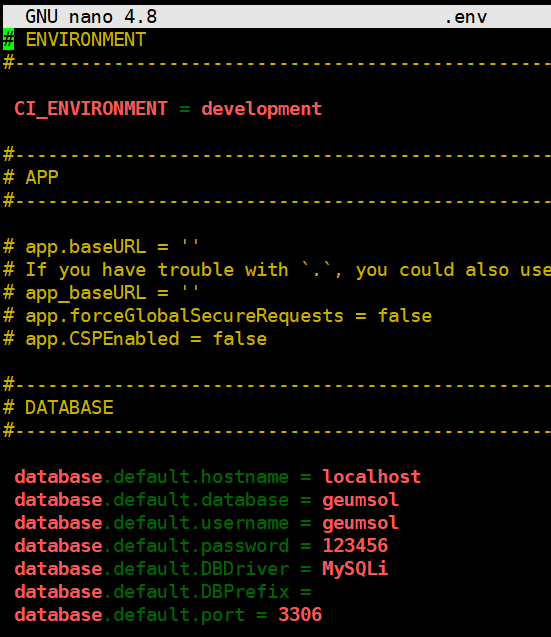Click the '# APP' section header
Viewport: 551px width, 637px height.
[31, 178]
